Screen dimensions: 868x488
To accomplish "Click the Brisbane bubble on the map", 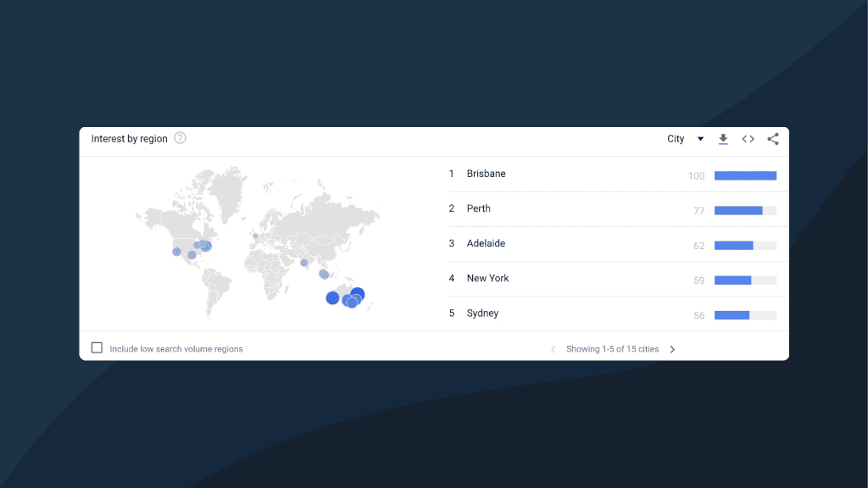I will pos(358,294).
